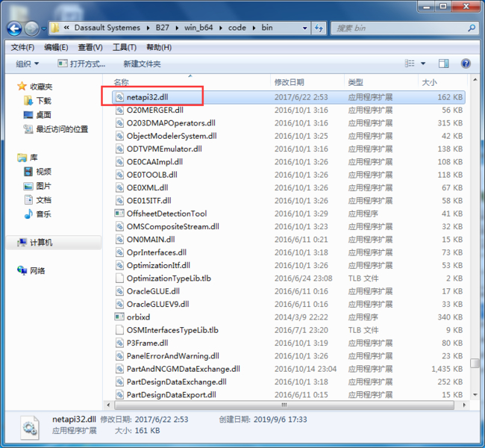Click the OSMInterfacesTypeLib.tlb file icon
This screenshot has width=485, height=448.
tap(119, 330)
